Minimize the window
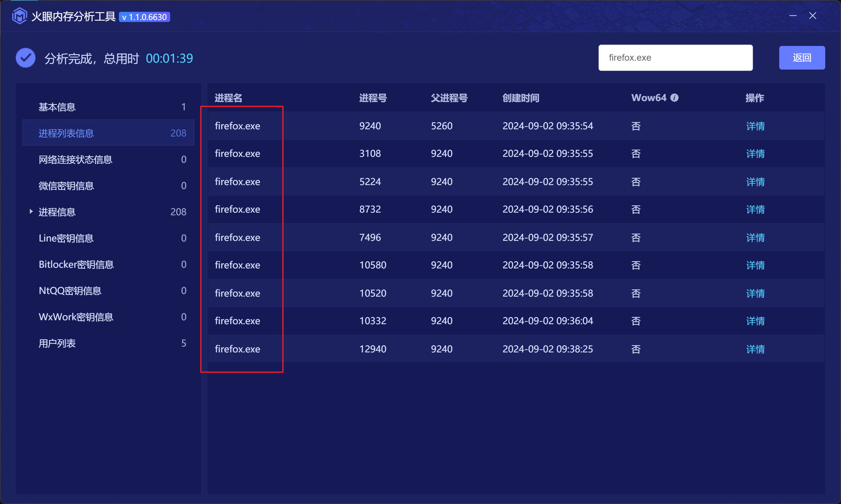 (x=792, y=16)
